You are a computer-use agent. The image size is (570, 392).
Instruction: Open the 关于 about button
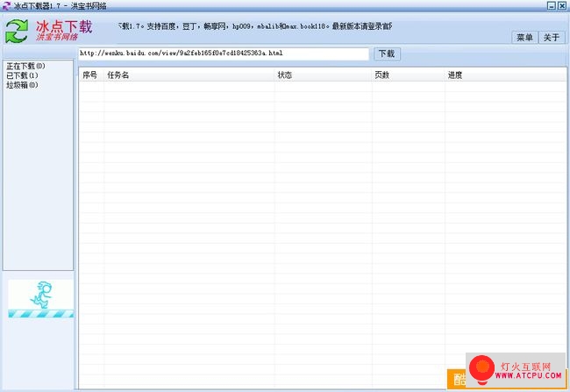[551, 38]
